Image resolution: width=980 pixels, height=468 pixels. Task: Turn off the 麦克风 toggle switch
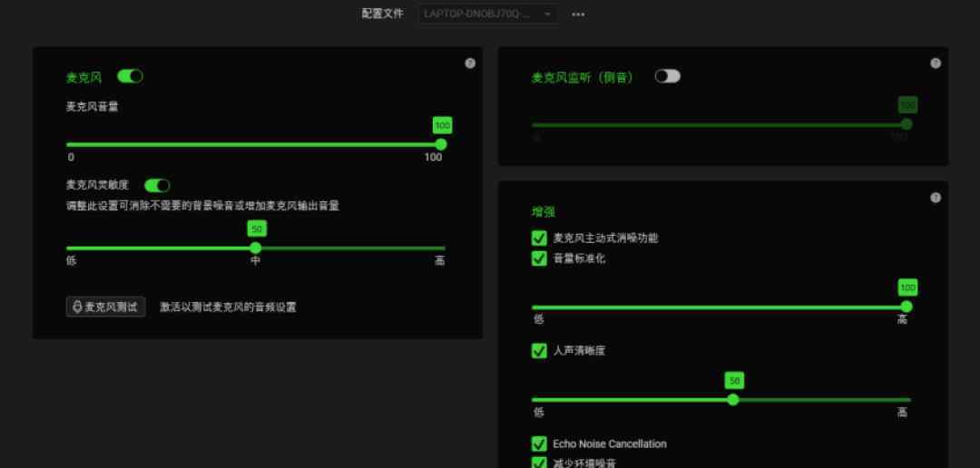point(131,77)
